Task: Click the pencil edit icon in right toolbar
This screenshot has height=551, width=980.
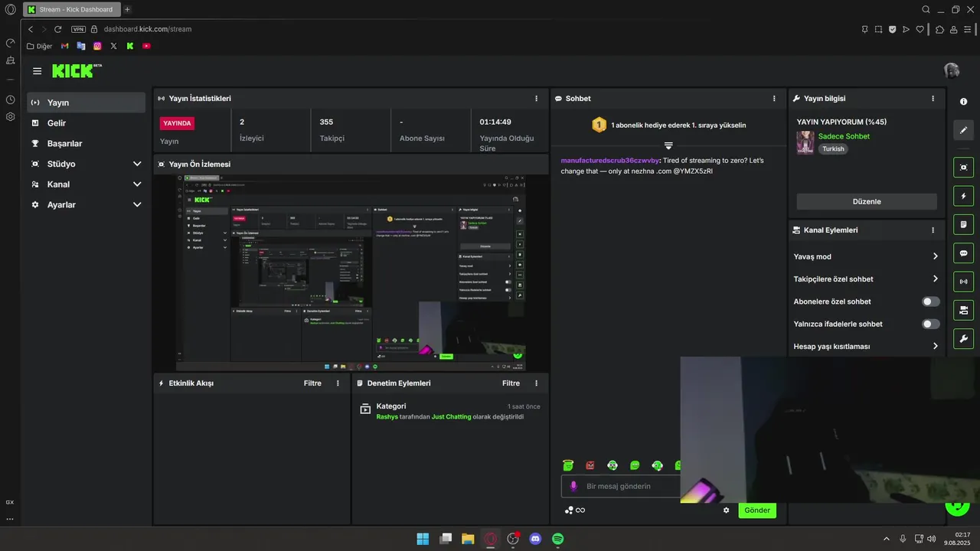Action: [963, 130]
